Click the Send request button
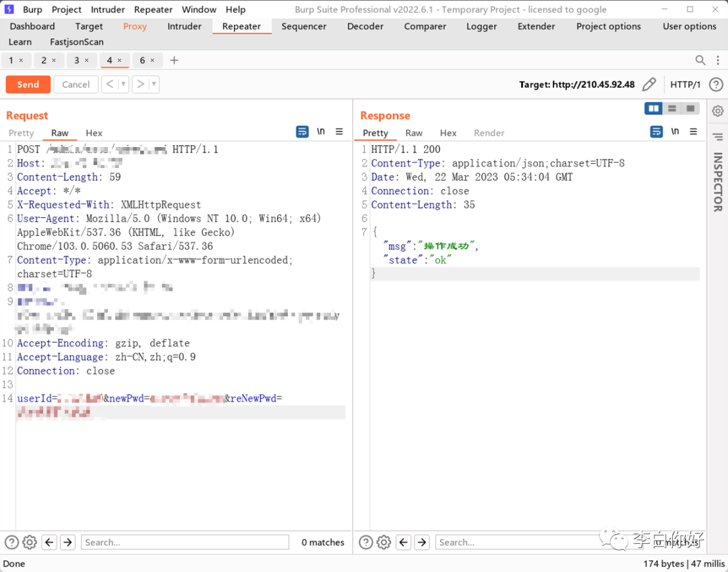Screen dimensions: 728x572 coord(28,84)
